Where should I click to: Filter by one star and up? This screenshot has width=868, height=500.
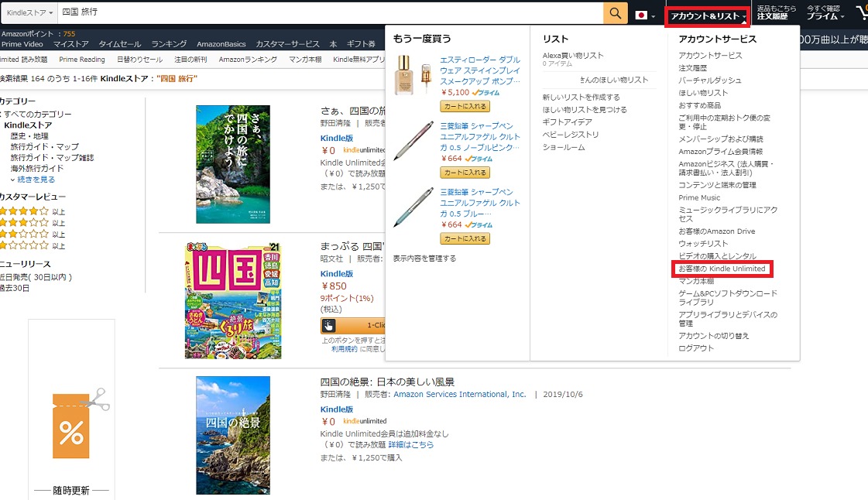point(32,245)
